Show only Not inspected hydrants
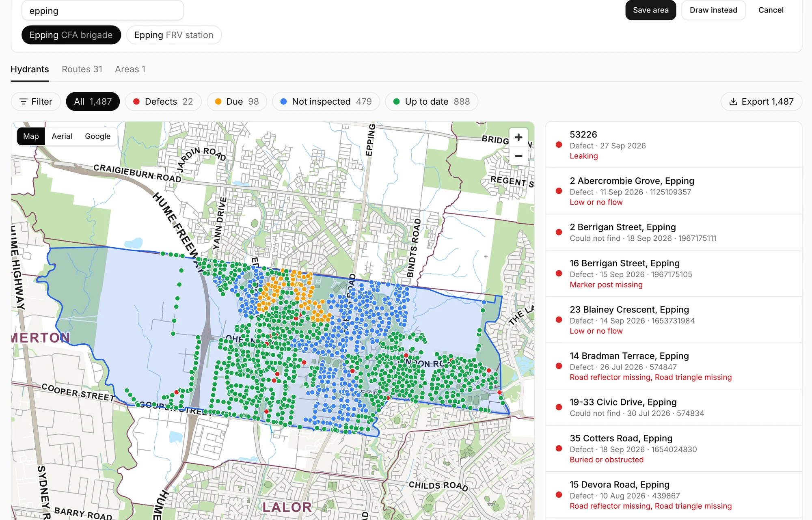The height and width of the screenshot is (520, 812). (x=326, y=101)
